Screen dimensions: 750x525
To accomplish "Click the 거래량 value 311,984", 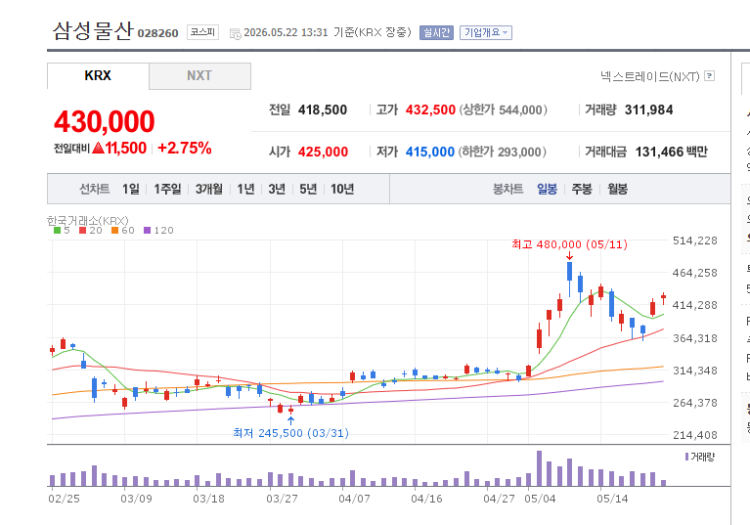I will [x=649, y=110].
